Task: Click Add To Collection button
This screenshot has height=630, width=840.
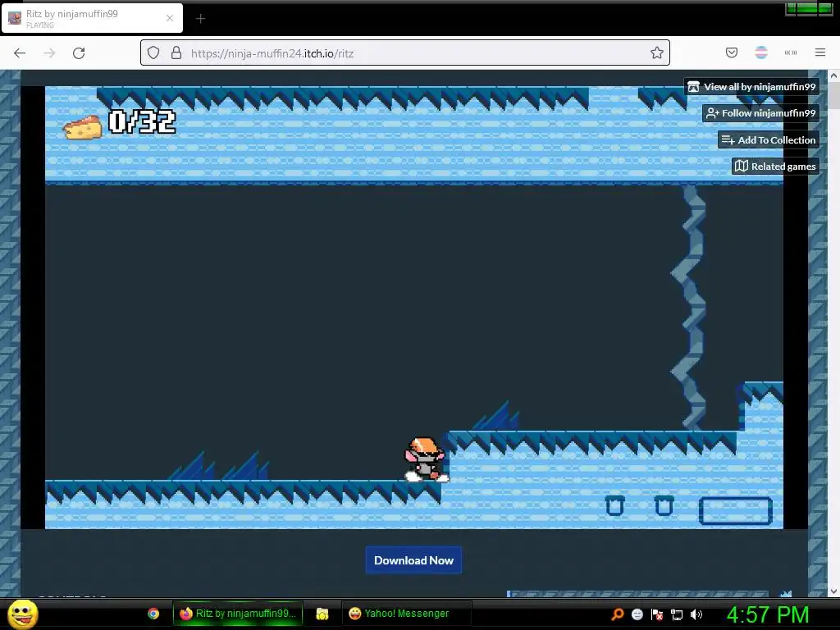Action: click(769, 139)
